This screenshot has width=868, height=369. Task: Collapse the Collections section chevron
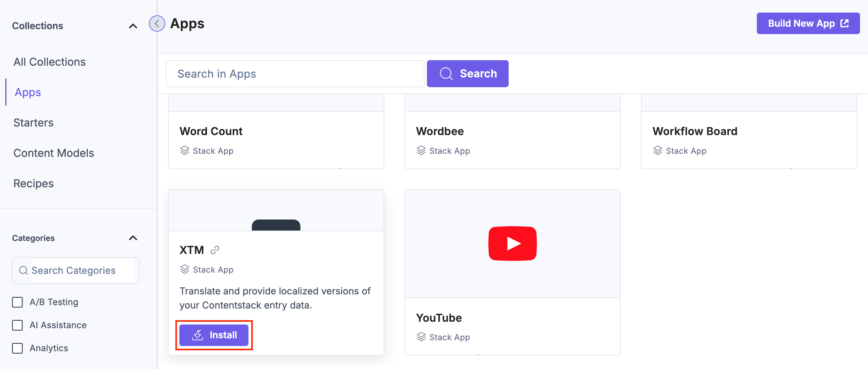coord(133,26)
